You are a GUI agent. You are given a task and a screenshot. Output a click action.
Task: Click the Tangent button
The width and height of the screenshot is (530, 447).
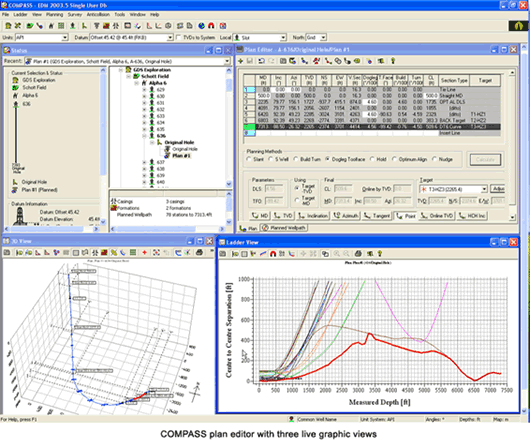[x=377, y=216]
